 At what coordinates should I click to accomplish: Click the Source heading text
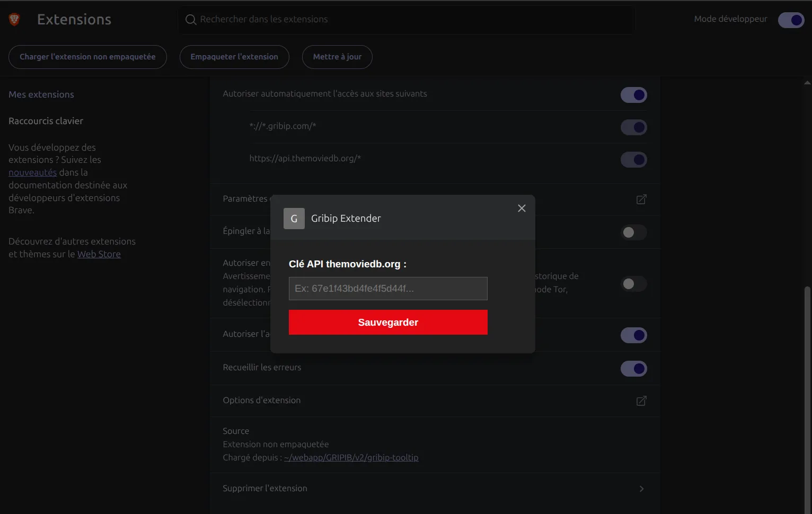coord(236,431)
